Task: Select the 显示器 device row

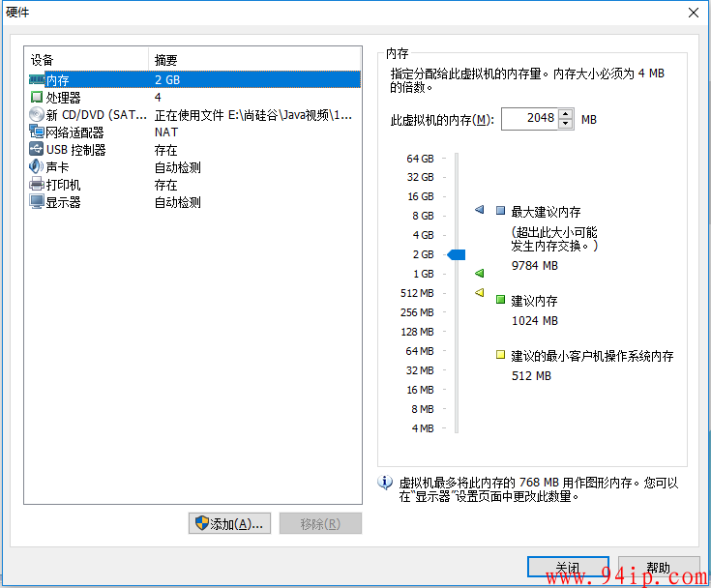Action: coord(194,202)
